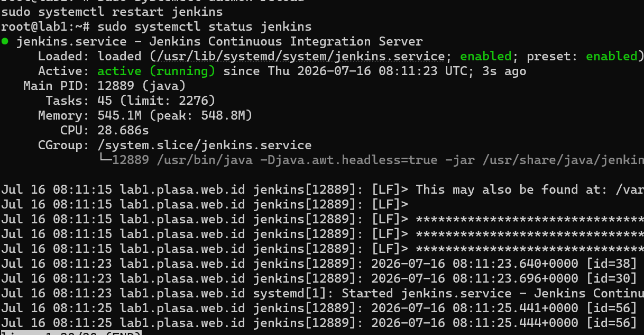This screenshot has width=644, height=335.
Task: Click the CPU value 28.686s
Action: tap(123, 130)
